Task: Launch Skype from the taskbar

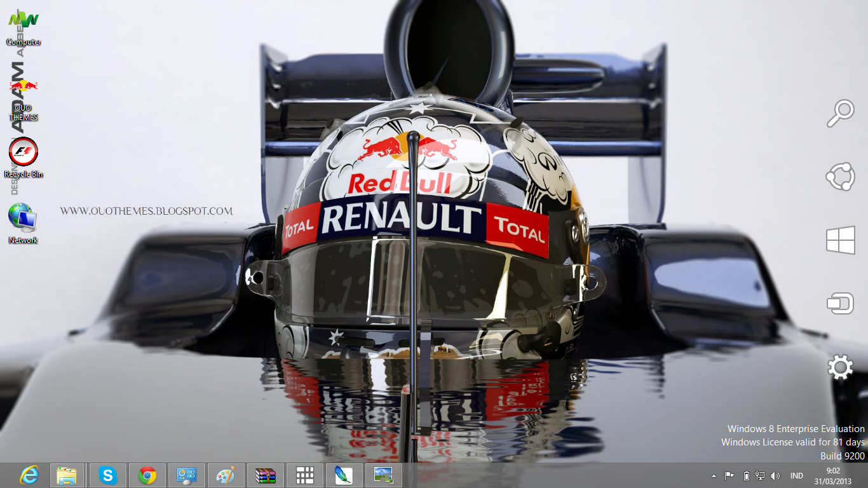Action: pyautogui.click(x=108, y=475)
